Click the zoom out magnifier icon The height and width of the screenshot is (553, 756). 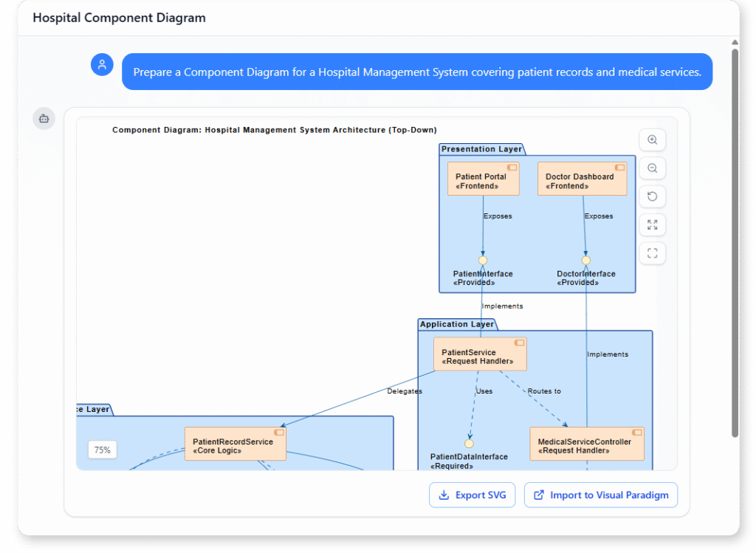click(x=653, y=168)
